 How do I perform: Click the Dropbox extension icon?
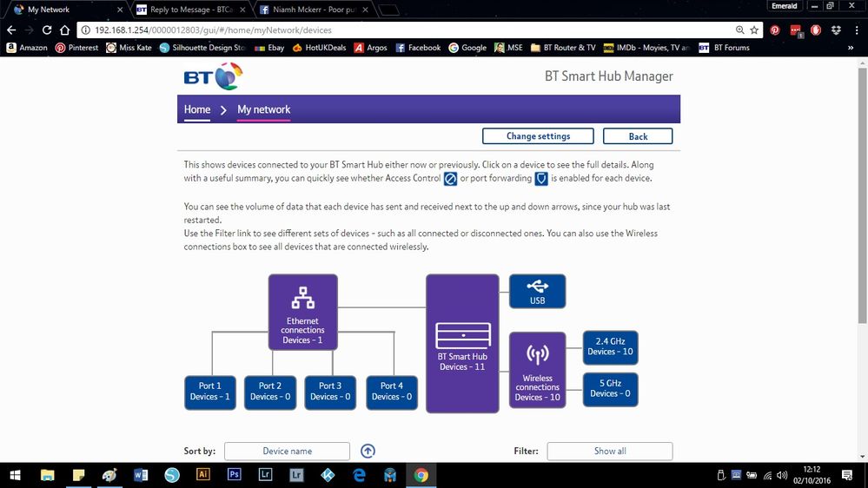tap(836, 30)
